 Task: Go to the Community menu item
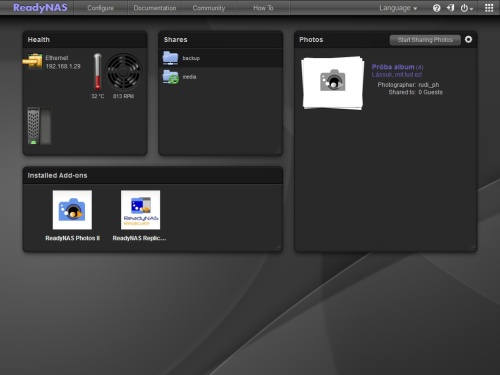[x=209, y=8]
